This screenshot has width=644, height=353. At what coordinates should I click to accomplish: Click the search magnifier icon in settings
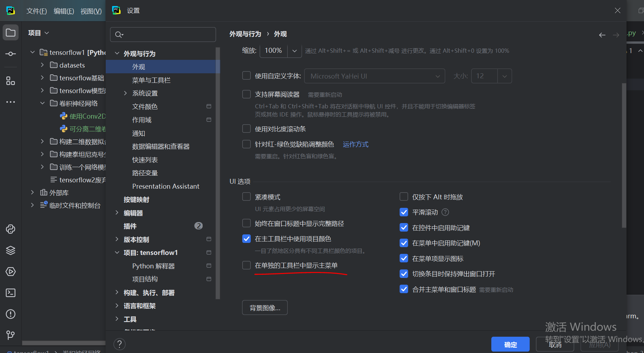tap(119, 35)
